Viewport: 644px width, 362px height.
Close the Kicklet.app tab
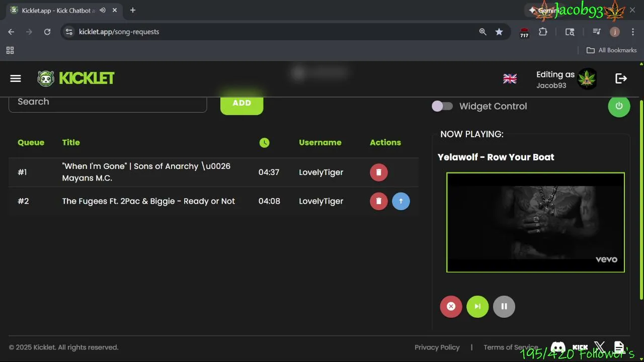pos(115,10)
